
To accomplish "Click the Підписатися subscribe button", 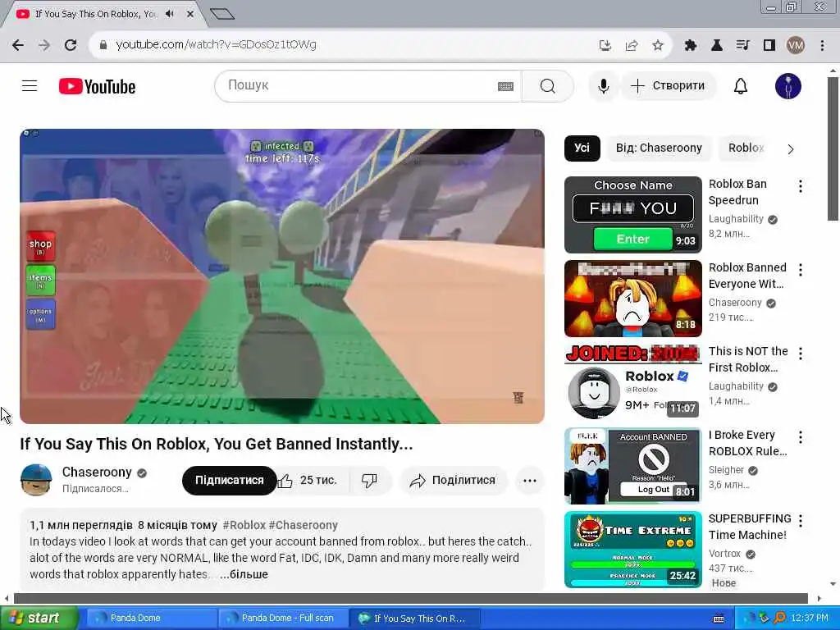I will (x=230, y=480).
